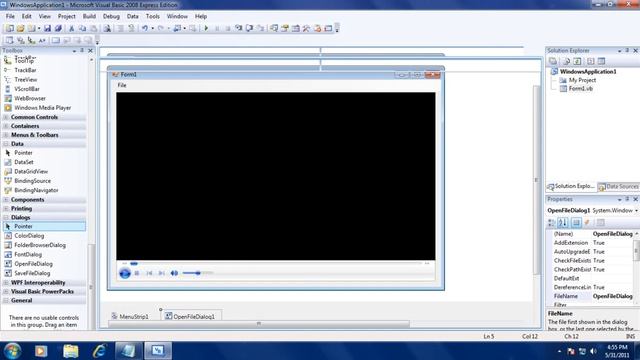
Task: Select the Windows Media Player toolbox control
Action: 43,108
